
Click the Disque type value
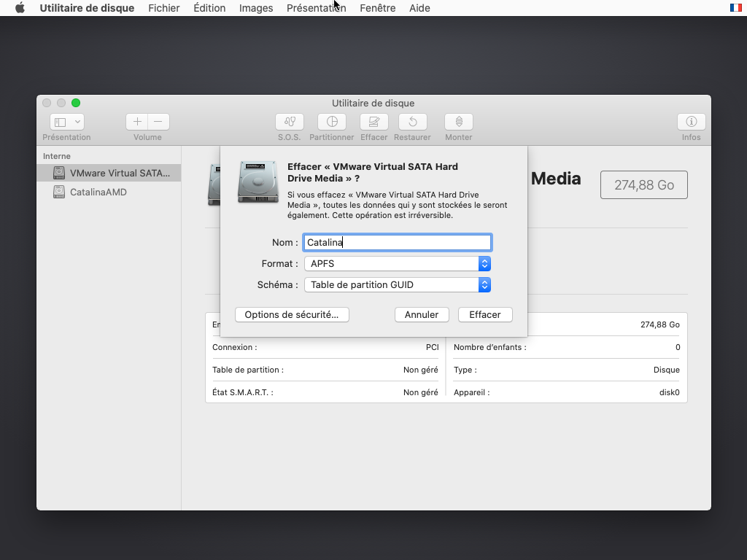pyautogui.click(x=667, y=370)
